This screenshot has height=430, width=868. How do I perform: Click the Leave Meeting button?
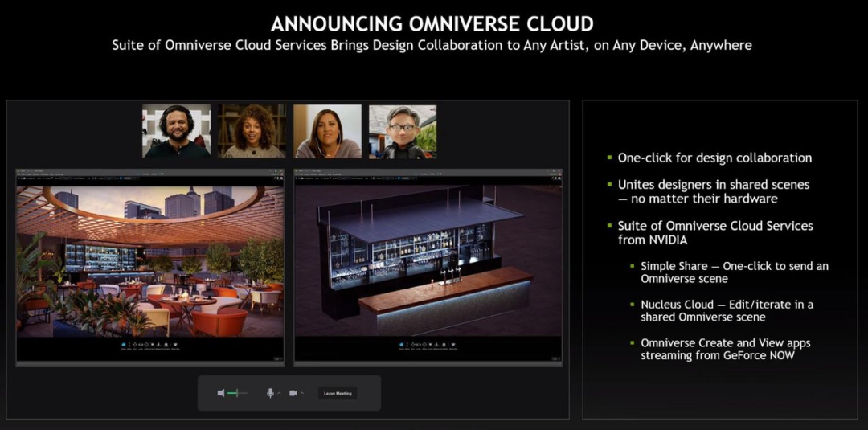[x=338, y=394]
